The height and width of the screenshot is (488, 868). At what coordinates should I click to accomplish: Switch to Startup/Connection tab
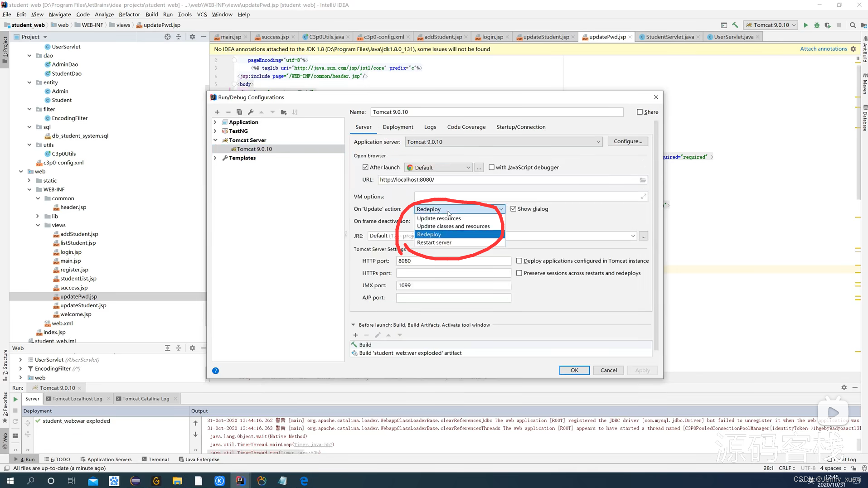tap(521, 127)
